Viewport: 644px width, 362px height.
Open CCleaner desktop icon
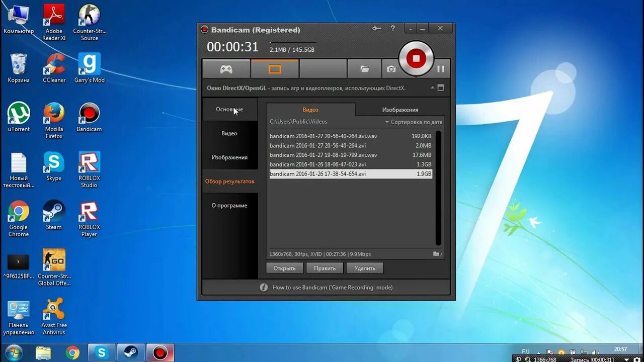54,68
